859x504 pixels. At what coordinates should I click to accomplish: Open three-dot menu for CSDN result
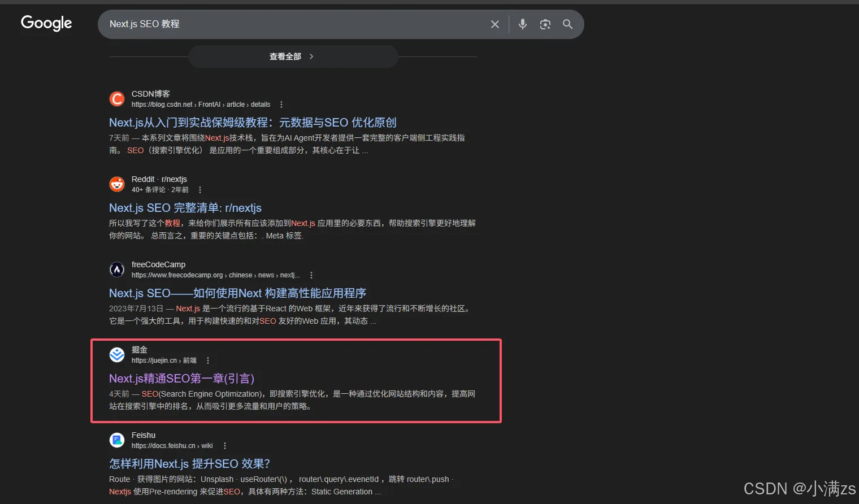281,104
